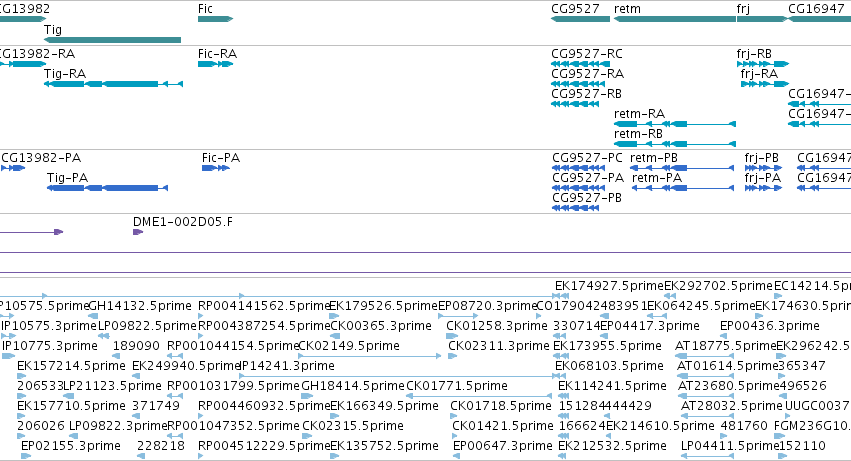Click the EK173955.5prime EST label
Image resolution: width=851 pixels, height=461 pixels.
coord(607,346)
